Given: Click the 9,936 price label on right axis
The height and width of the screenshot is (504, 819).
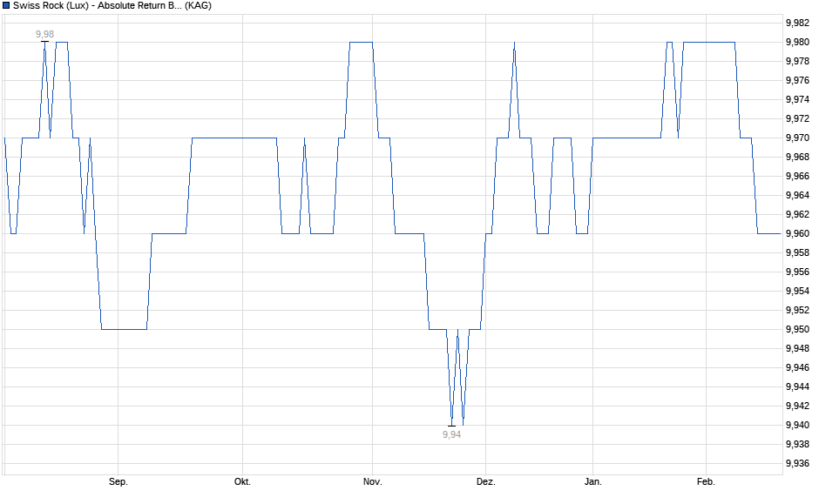Looking at the screenshot, I should 795,462.
